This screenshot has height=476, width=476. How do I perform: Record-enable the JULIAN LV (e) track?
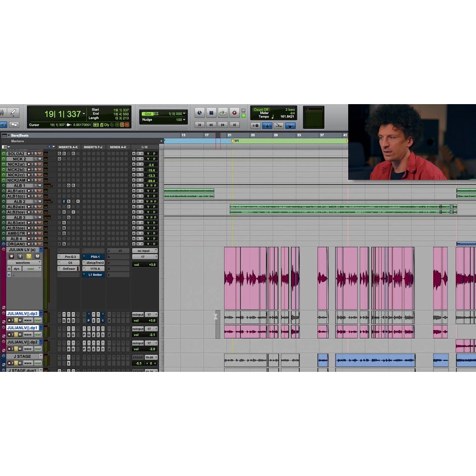tap(12, 256)
